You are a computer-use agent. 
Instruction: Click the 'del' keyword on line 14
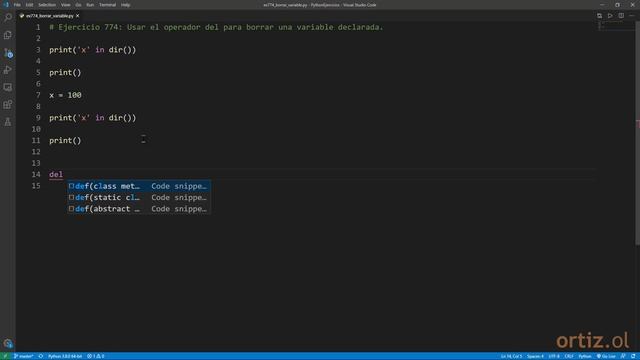[56, 174]
